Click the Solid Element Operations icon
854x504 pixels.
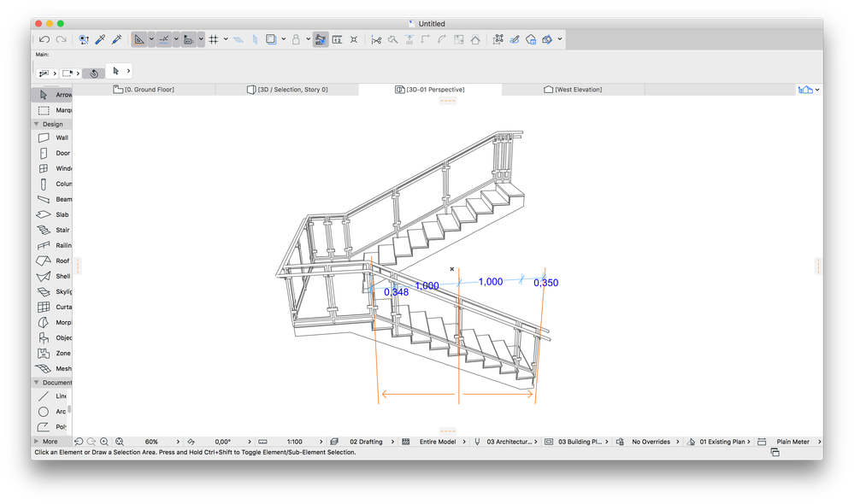[x=547, y=39]
